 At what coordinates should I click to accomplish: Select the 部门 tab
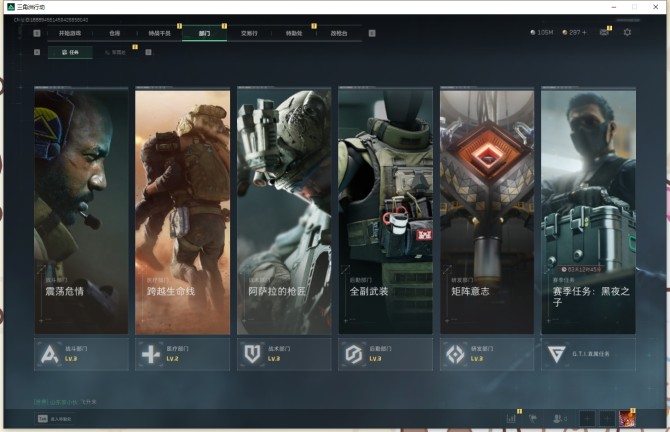204,33
